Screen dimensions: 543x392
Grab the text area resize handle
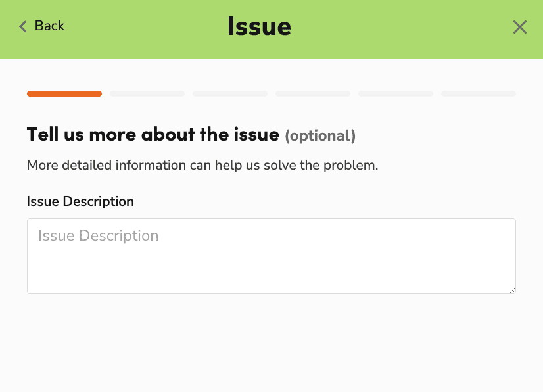511,289
